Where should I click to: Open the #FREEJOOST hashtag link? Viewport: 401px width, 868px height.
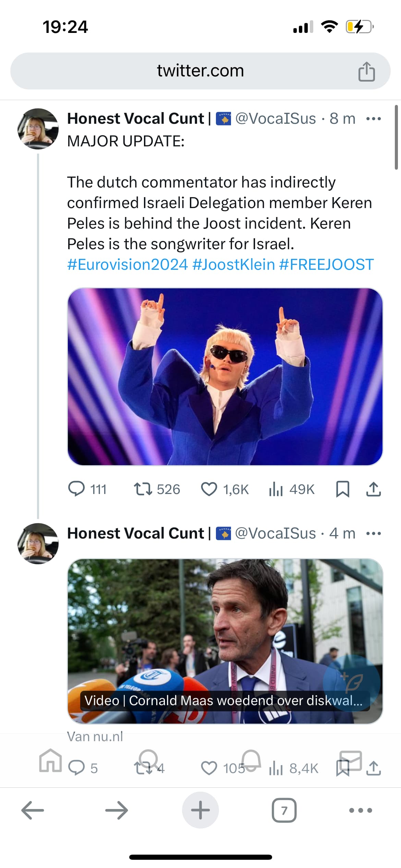[x=326, y=265]
